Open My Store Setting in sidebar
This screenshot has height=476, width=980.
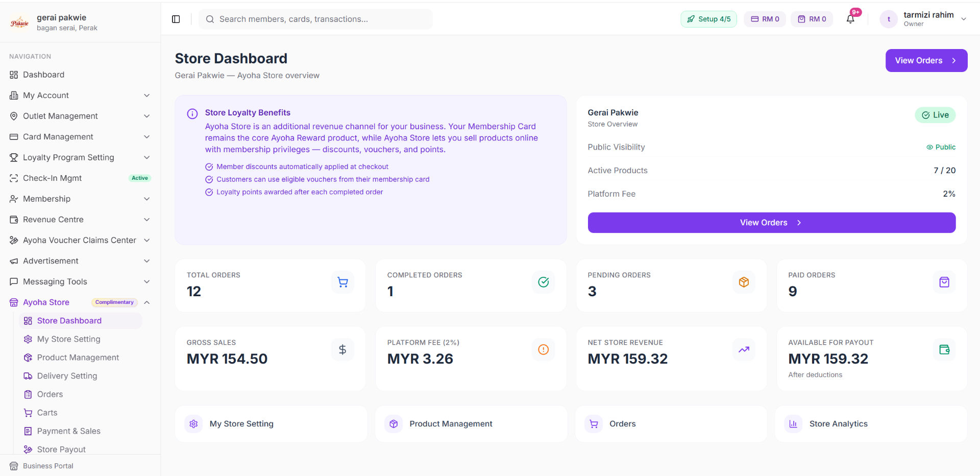click(x=80, y=339)
